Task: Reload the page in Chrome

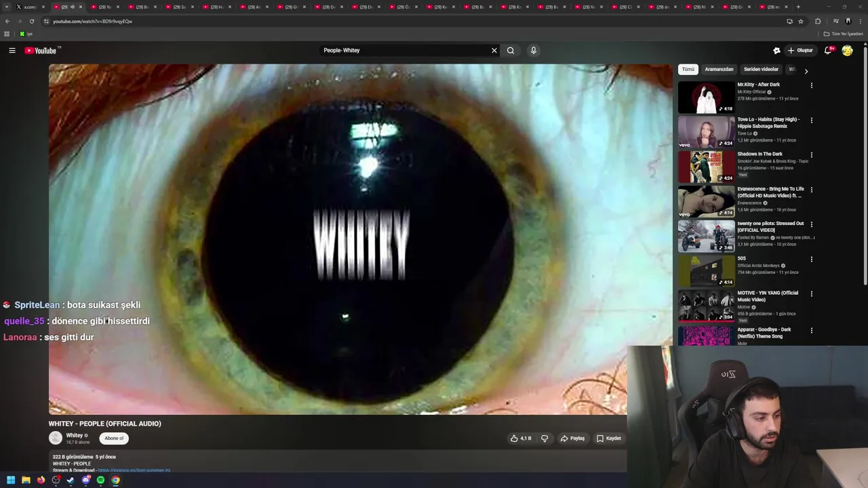Action: point(31,21)
